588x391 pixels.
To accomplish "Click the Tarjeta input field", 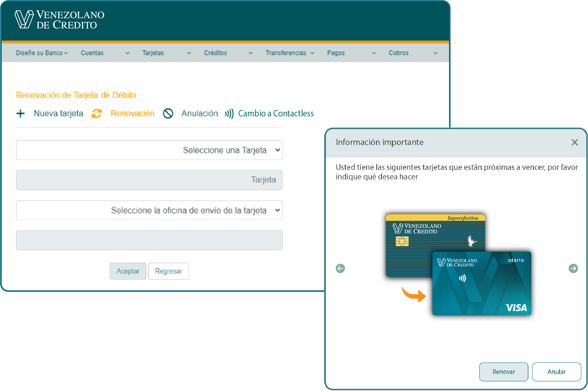I will tap(149, 180).
